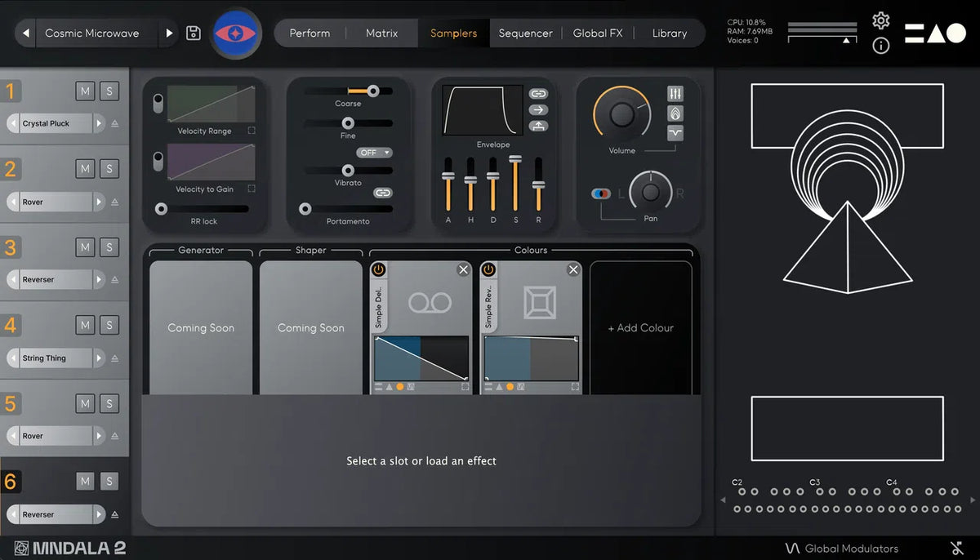980x560 pixels.
Task: Mute sampler layer 1
Action: point(85,91)
